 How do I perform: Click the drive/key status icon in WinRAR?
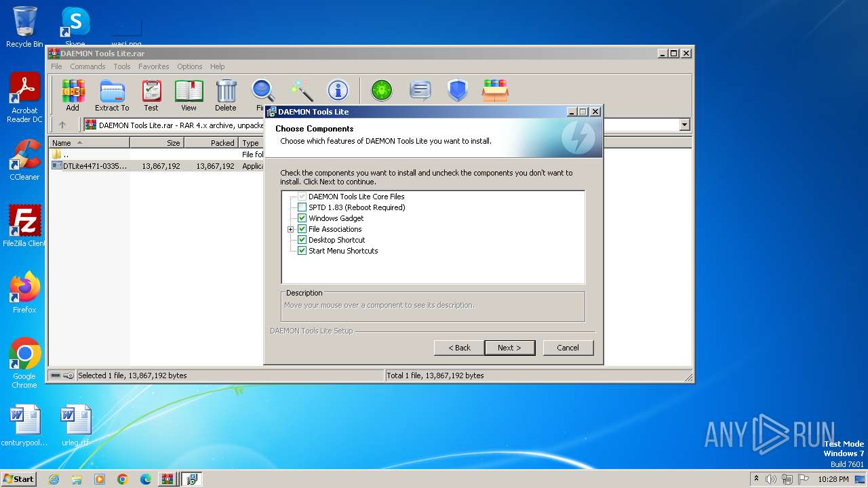62,375
